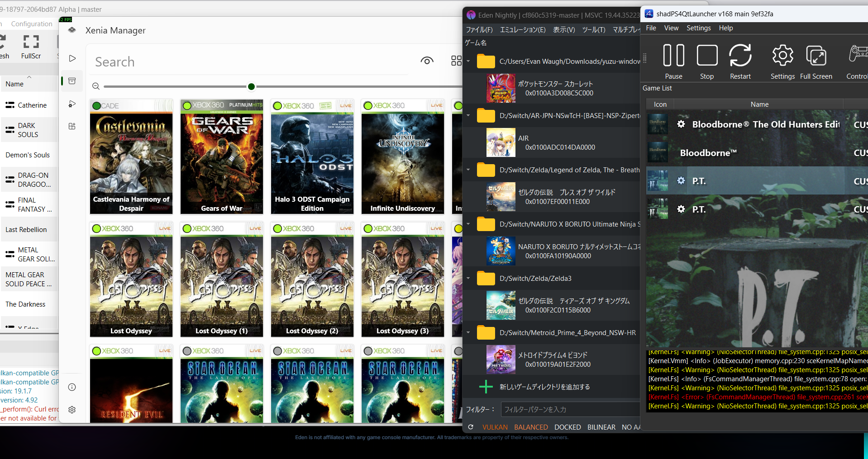This screenshot has height=459, width=868.
Task: Click the AIR game icon in Eden
Action: 501,142
